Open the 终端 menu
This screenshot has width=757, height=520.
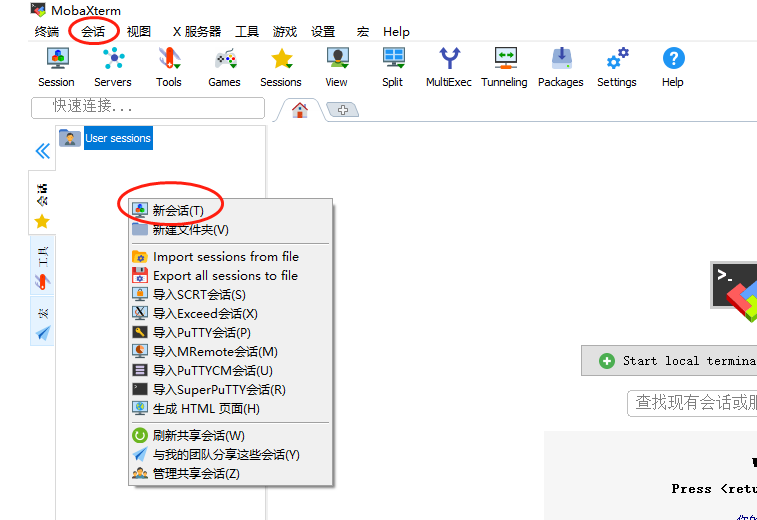47,32
